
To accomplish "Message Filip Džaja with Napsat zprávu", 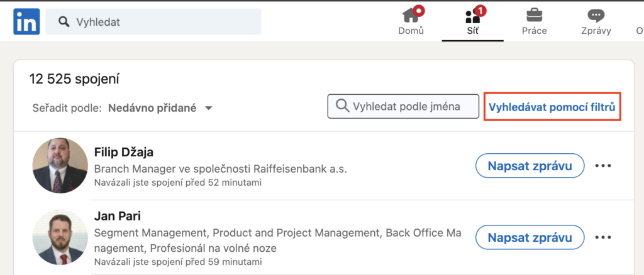I will click(530, 166).
